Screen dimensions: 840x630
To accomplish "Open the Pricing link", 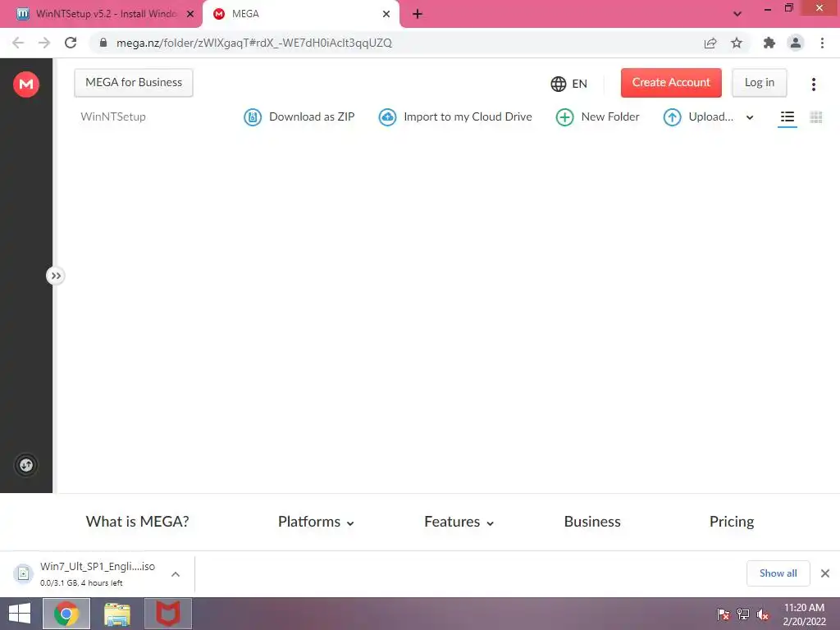I will pyautogui.click(x=731, y=522).
